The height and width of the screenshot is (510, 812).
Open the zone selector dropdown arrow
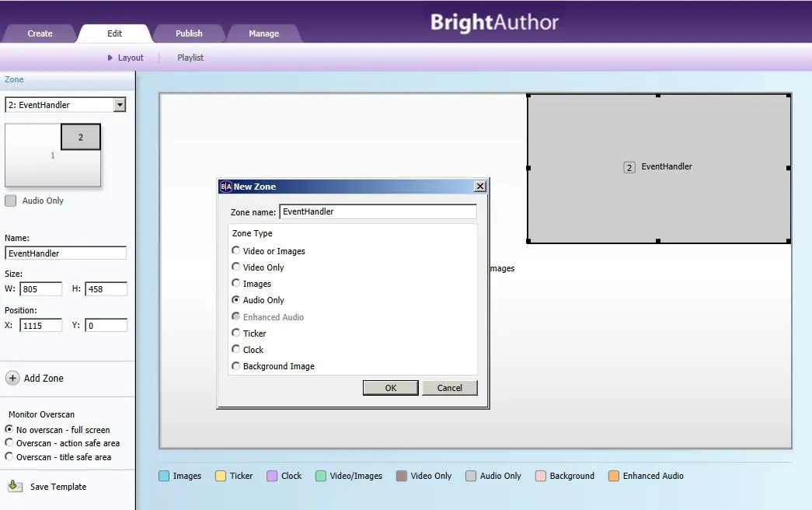[120, 105]
